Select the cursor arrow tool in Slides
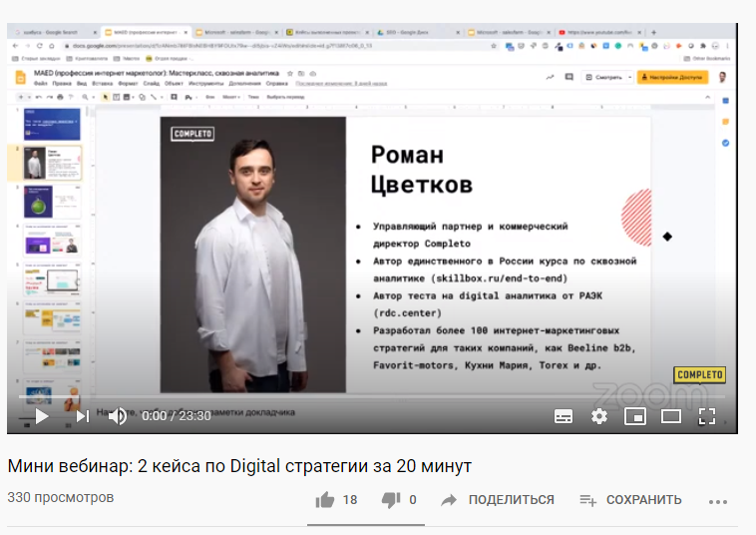The image size is (756, 535). click(105, 97)
